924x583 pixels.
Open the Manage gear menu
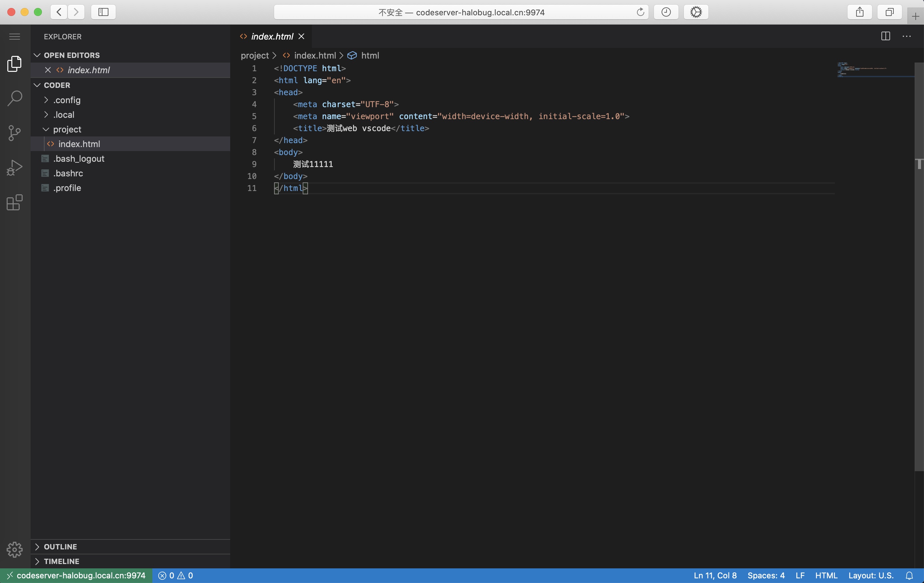pyautogui.click(x=14, y=550)
